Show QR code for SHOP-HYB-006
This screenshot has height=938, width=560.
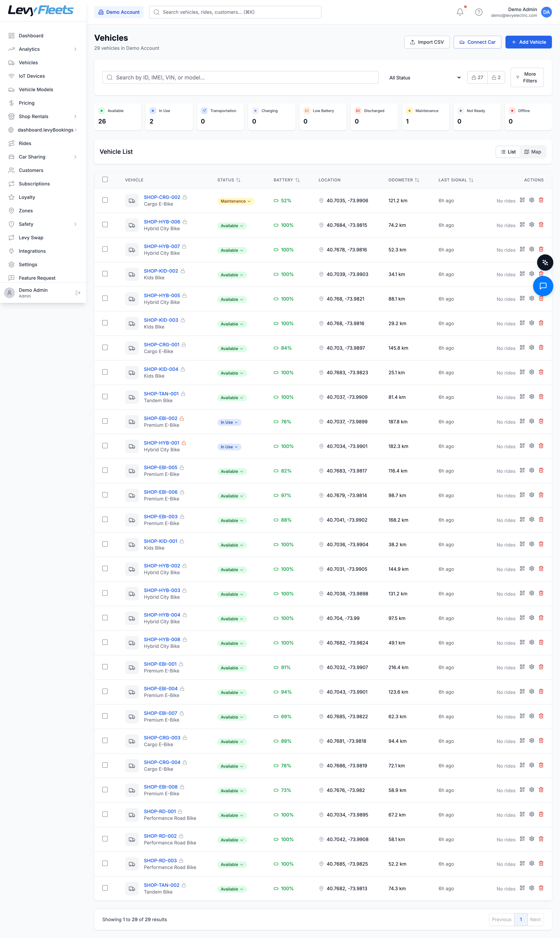pyautogui.click(x=522, y=224)
